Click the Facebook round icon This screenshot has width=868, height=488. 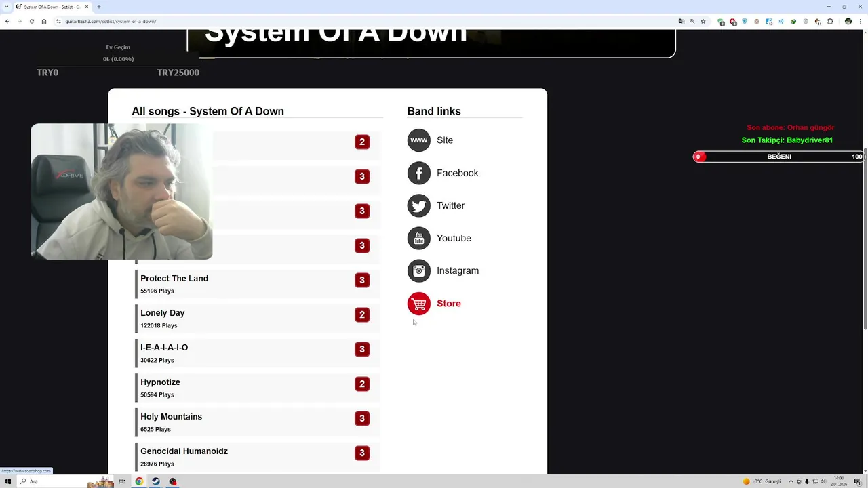coord(419,173)
